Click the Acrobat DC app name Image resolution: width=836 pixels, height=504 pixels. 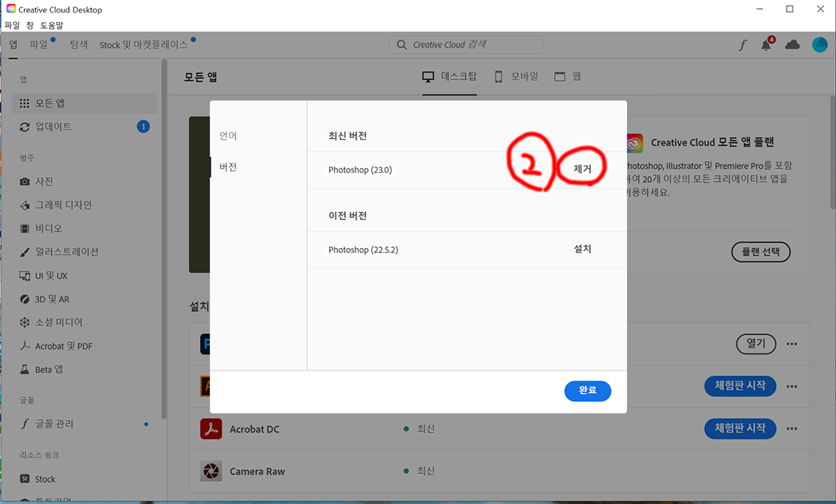coord(255,430)
